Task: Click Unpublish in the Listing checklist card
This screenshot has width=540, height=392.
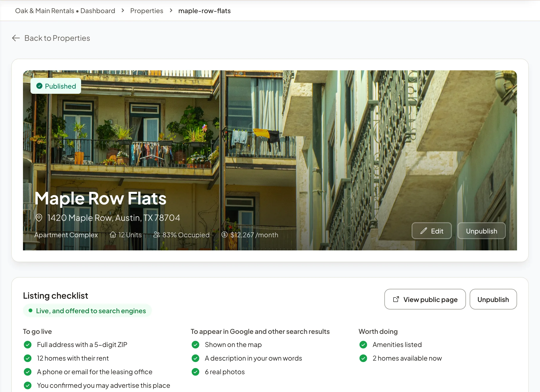Action: (493, 299)
